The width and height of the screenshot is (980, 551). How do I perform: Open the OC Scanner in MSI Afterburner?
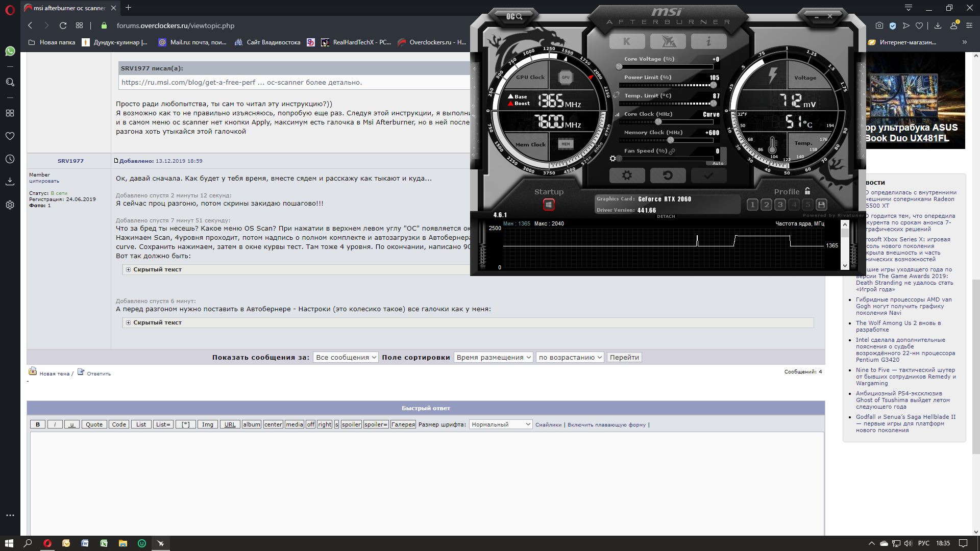pos(514,17)
